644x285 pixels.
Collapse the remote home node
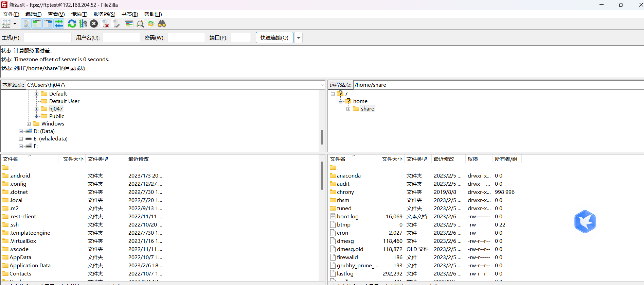(x=341, y=101)
